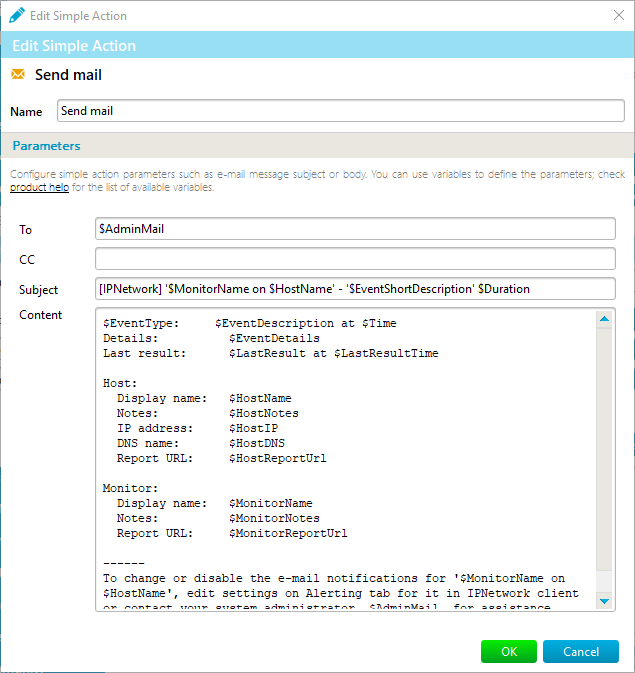Click the content area vertical scrollbar thumb
This screenshot has width=635, height=673.
pos(605,449)
